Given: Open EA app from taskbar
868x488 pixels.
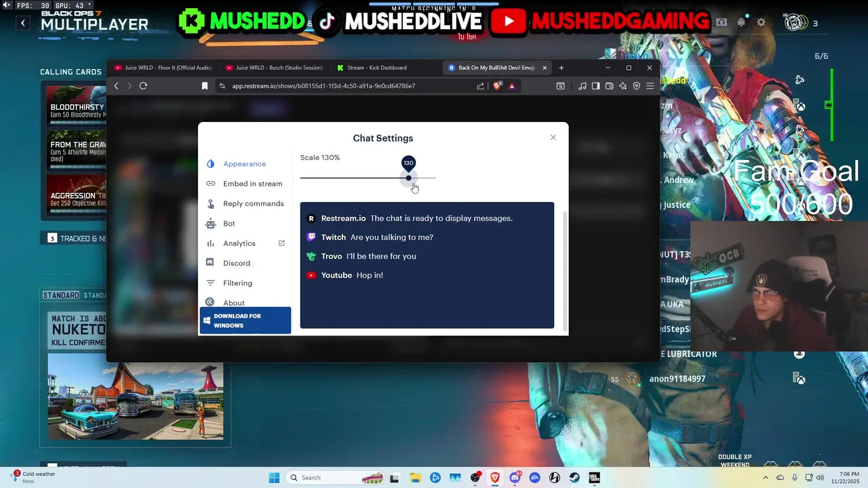Looking at the screenshot, I should coord(535,478).
